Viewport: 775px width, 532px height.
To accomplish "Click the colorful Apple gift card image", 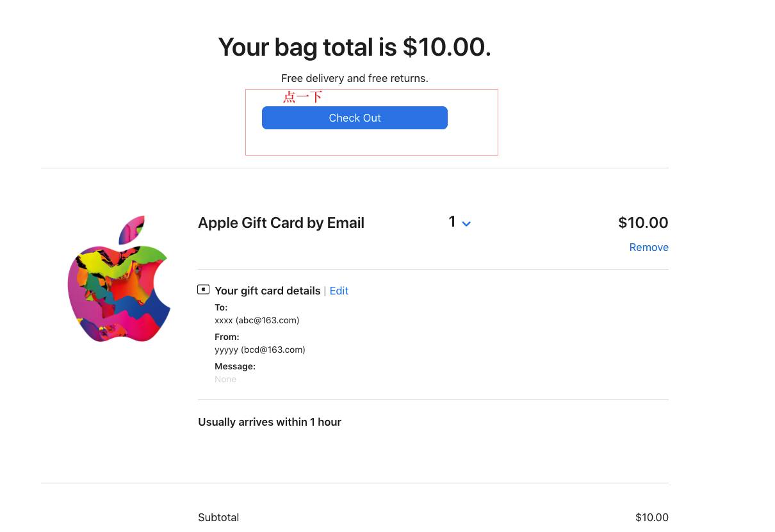I will (119, 279).
